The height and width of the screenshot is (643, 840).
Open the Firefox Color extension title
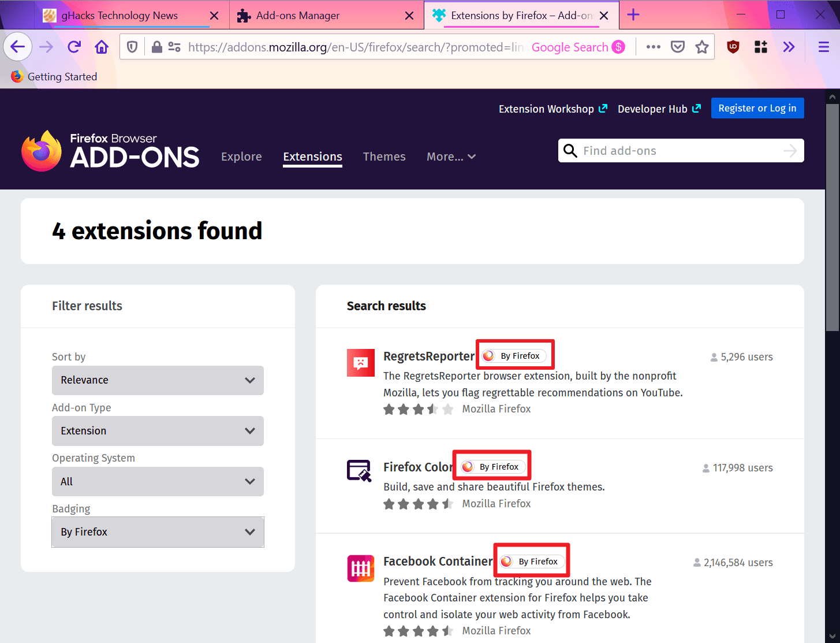pos(418,467)
